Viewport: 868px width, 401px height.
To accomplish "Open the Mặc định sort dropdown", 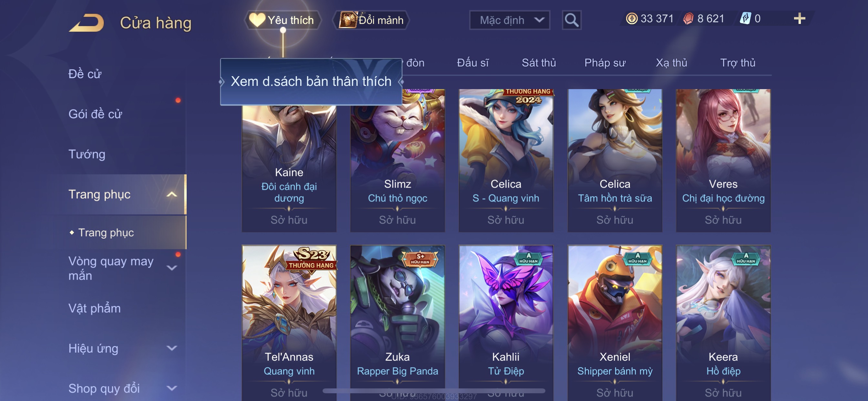I will coord(510,20).
